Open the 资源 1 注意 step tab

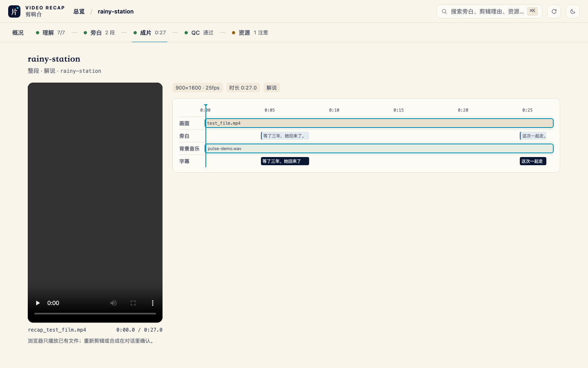point(250,33)
